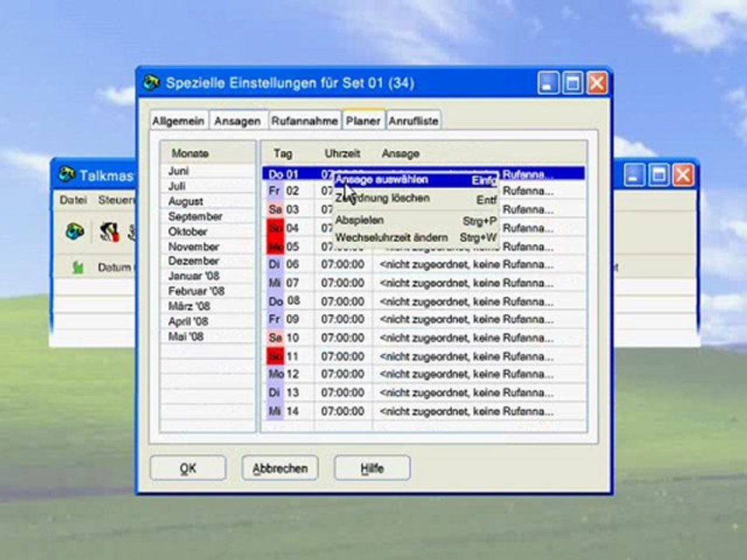
Task: Select Februar '08 in Monate list
Action: pos(209,291)
